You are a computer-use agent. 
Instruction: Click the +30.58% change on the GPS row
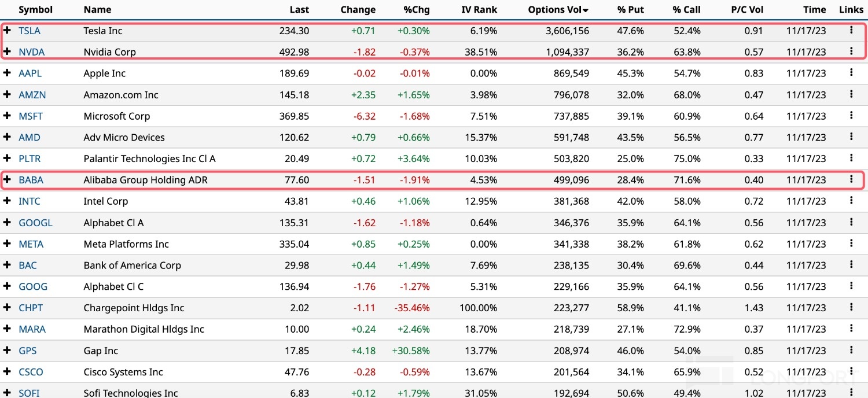click(410, 351)
